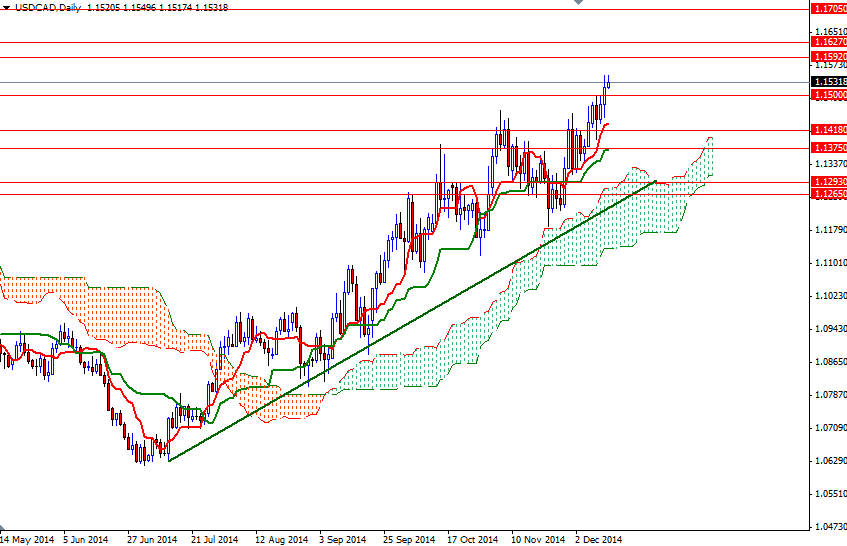Click the 1.08650 price scale value
Viewport: 847px width, 546px height.
coord(831,362)
